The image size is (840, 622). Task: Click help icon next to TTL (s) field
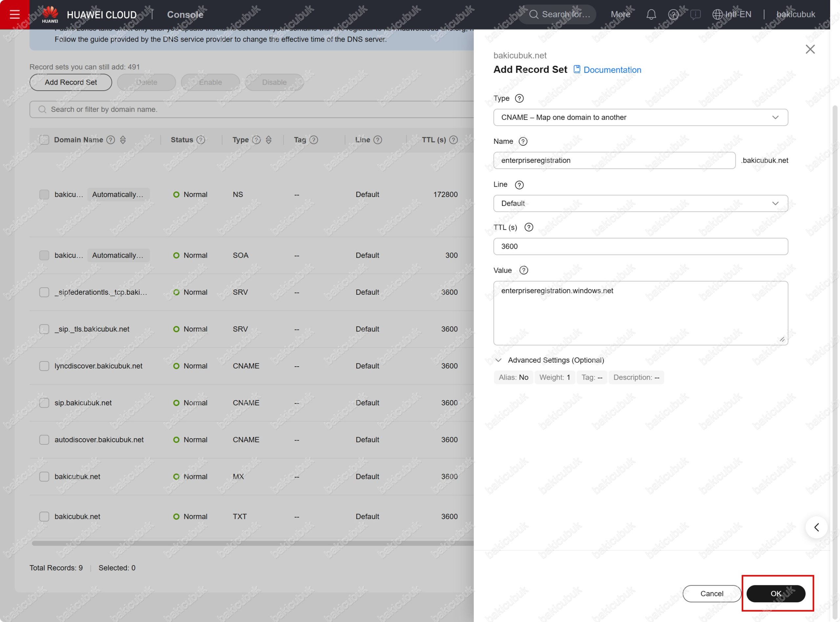pos(528,227)
